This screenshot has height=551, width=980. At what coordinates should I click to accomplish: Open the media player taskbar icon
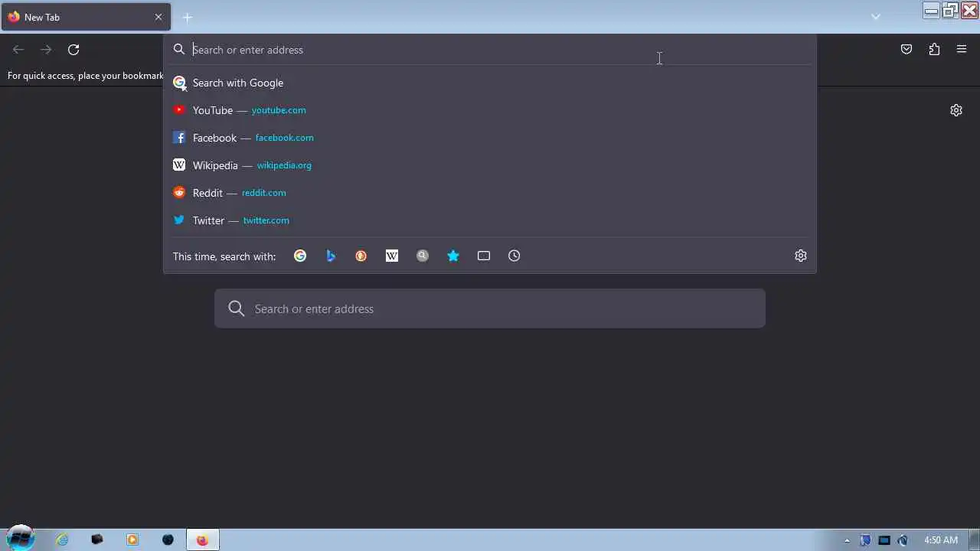[x=132, y=540]
